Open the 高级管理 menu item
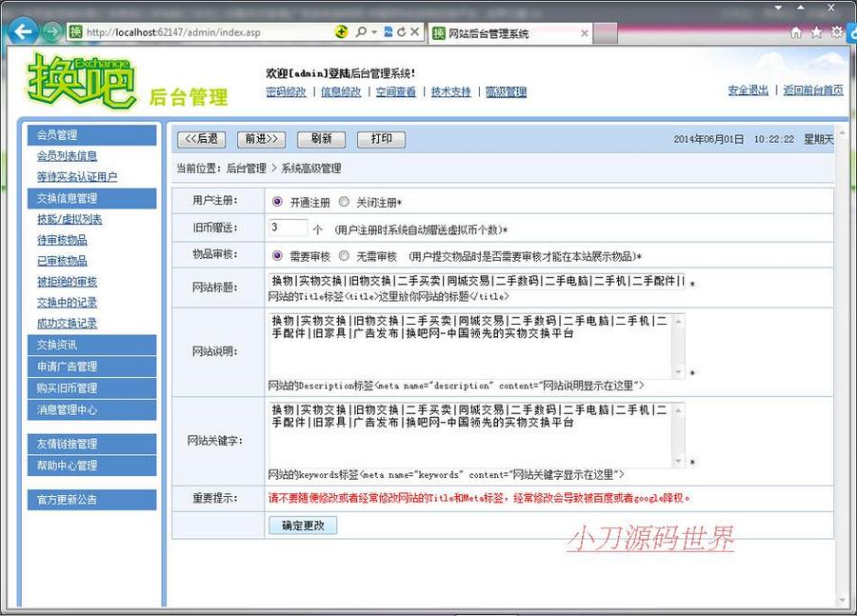This screenshot has height=616, width=857. [506, 92]
